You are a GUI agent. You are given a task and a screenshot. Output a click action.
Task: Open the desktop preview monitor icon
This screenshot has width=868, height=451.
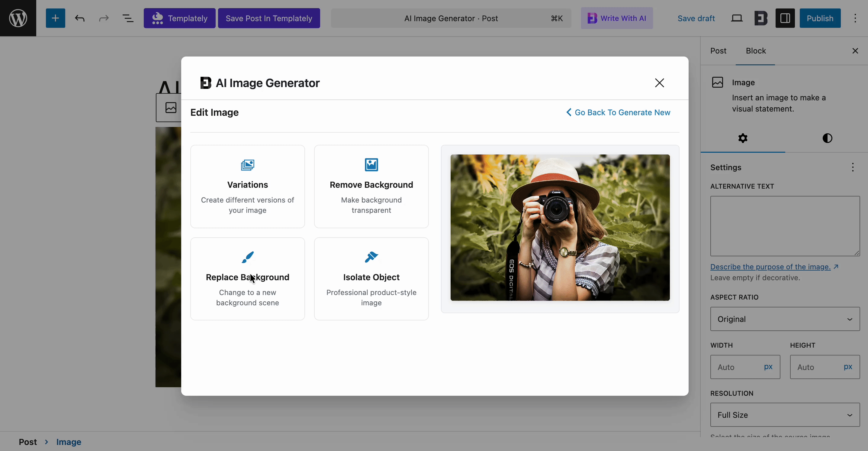tap(737, 18)
